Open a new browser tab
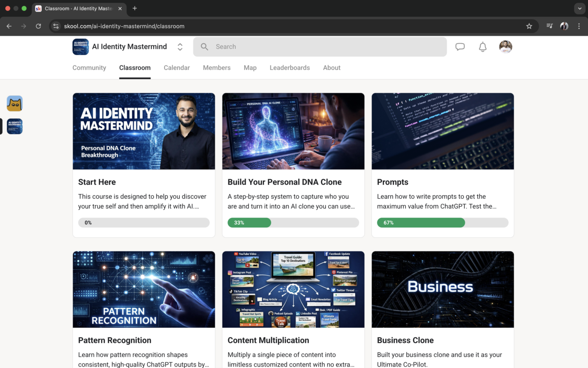 (x=135, y=8)
